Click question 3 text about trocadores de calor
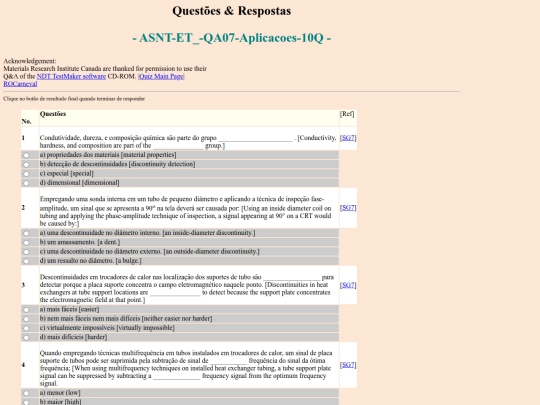Screen dimensions: 540x405 coord(187,289)
